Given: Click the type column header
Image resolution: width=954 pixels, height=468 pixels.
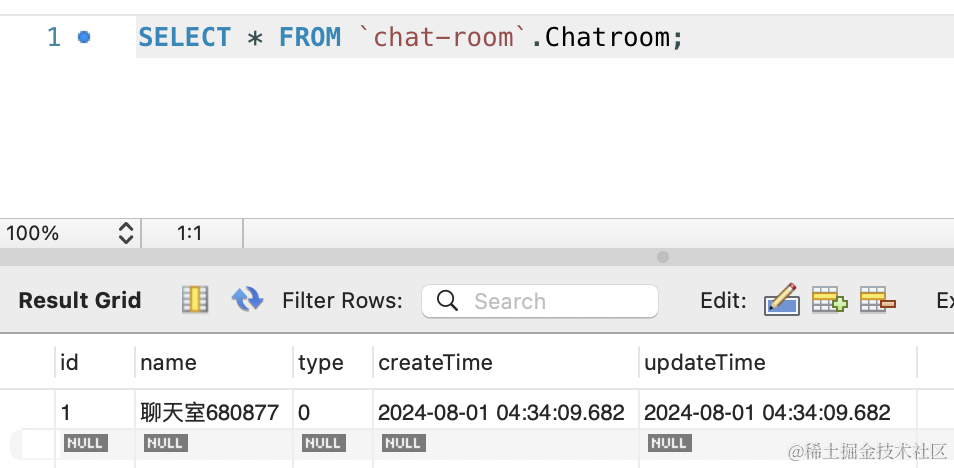Looking at the screenshot, I should pyautogui.click(x=321, y=363).
